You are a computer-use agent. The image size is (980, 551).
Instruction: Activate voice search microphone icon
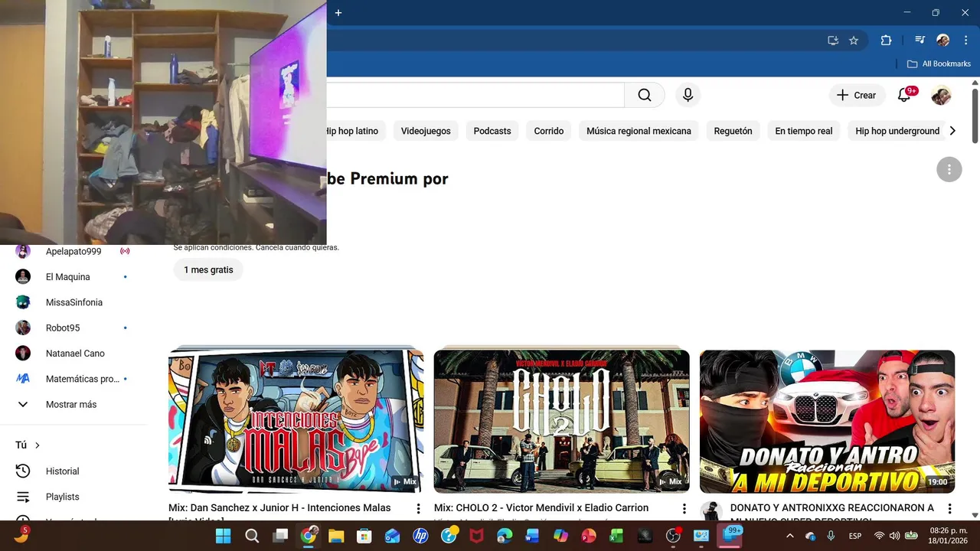click(688, 95)
